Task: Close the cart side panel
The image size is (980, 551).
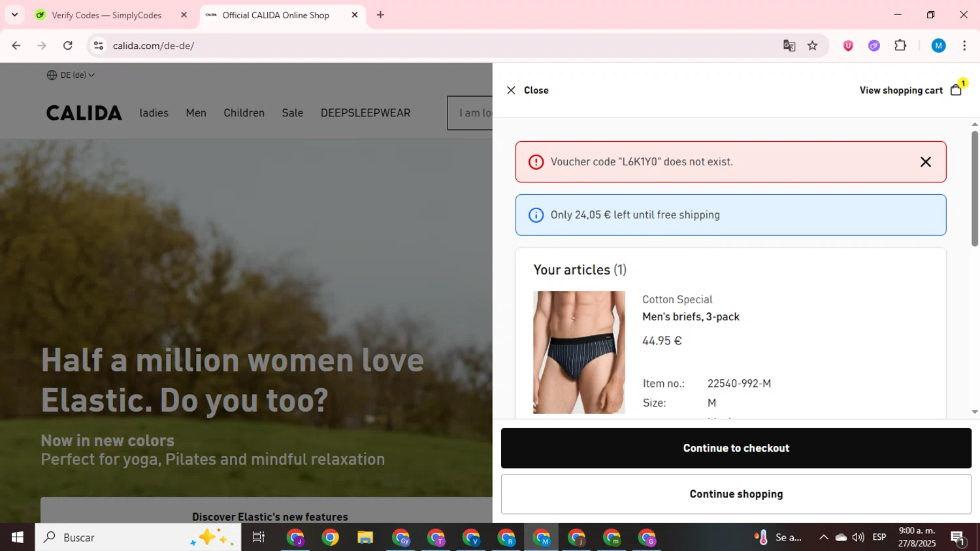Action: (x=527, y=90)
